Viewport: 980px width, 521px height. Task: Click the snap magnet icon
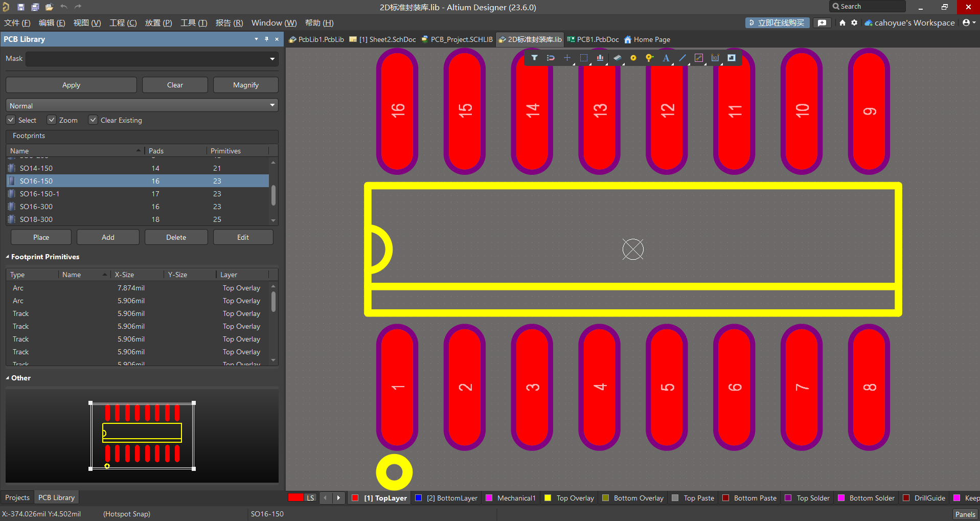pos(551,58)
